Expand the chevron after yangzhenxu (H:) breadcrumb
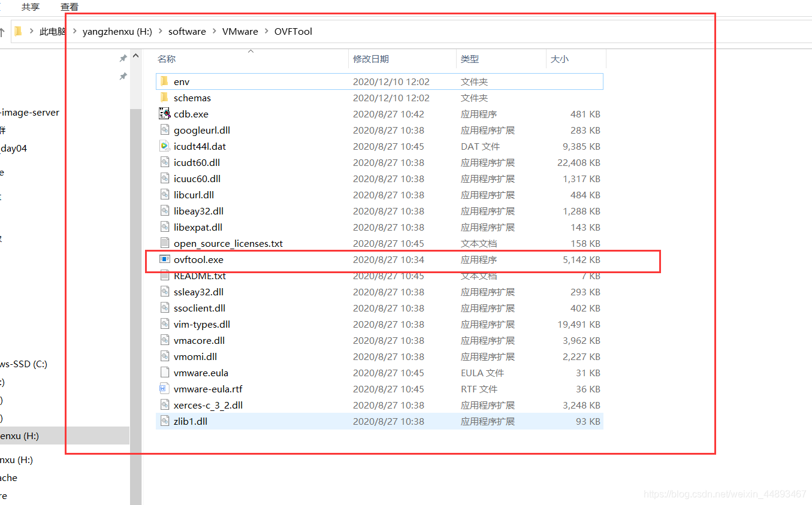This screenshot has width=812, height=505. pyautogui.click(x=161, y=31)
